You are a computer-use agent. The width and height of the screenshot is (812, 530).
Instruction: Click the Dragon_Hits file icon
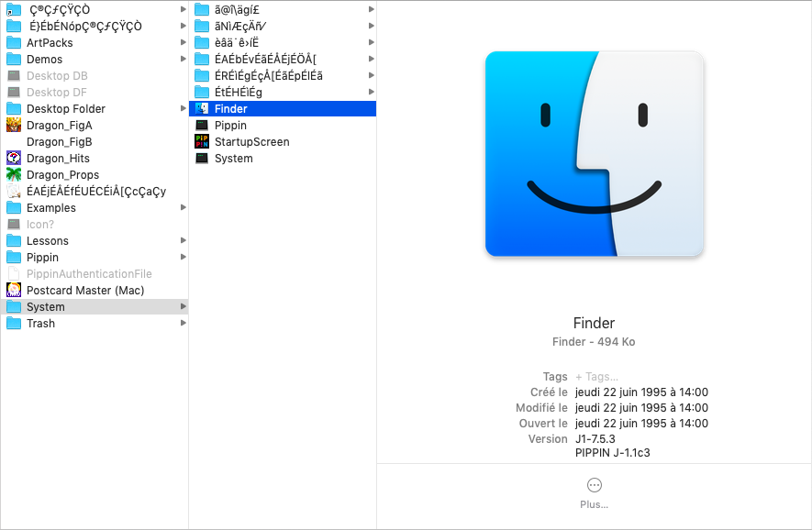click(x=14, y=159)
